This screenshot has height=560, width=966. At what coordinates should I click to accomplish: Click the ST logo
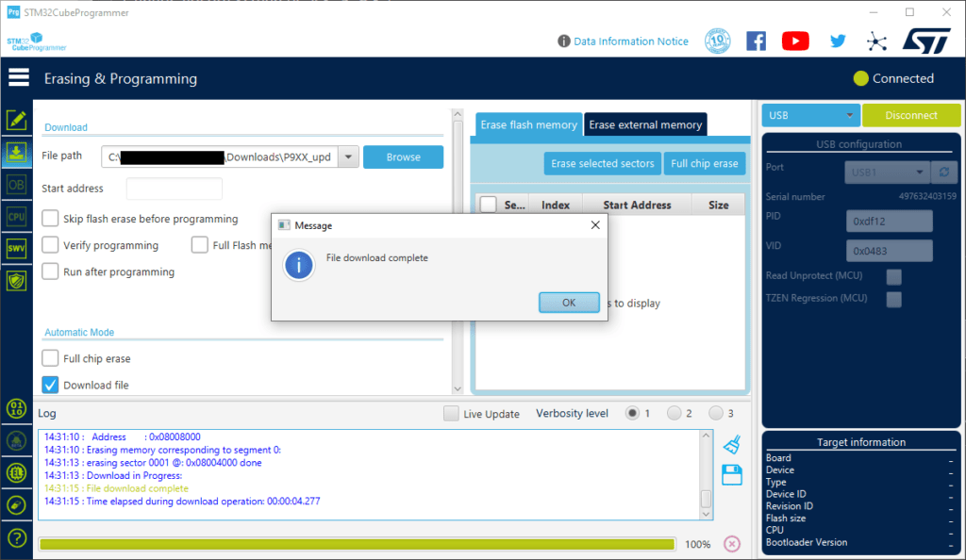926,41
